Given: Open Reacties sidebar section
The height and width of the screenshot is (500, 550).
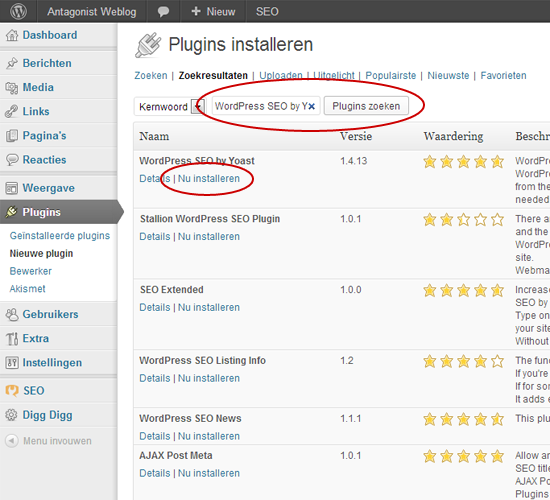Looking at the screenshot, I should (x=44, y=160).
